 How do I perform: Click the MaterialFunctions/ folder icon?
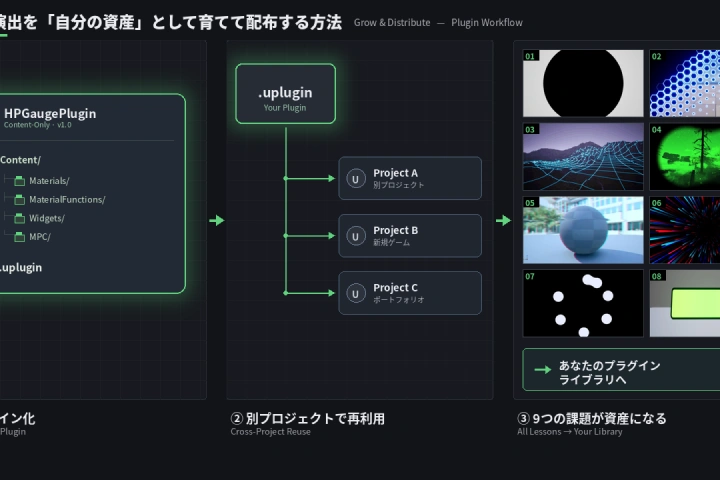pos(19,200)
